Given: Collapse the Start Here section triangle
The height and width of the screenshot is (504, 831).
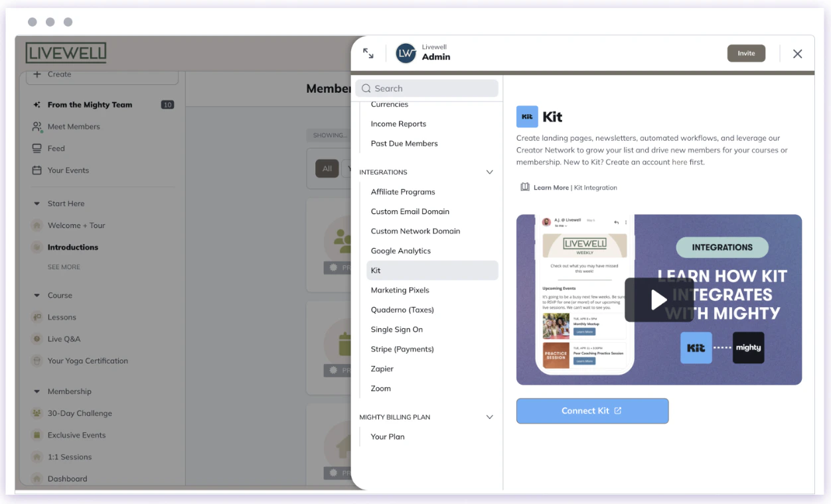Looking at the screenshot, I should point(37,204).
